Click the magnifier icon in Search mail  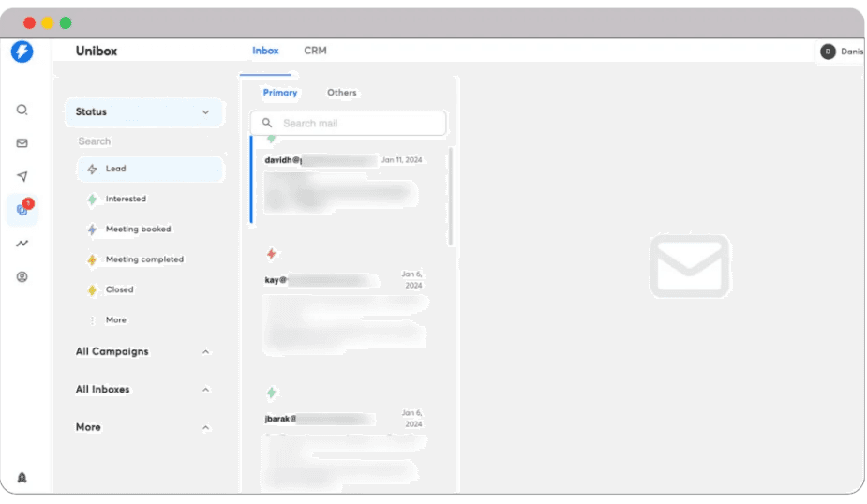[267, 123]
